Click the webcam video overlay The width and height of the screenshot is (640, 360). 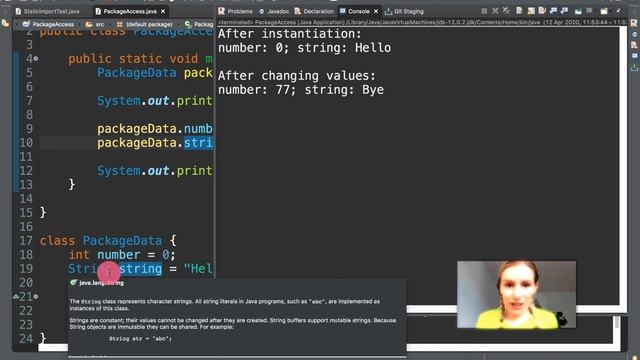pos(517,295)
